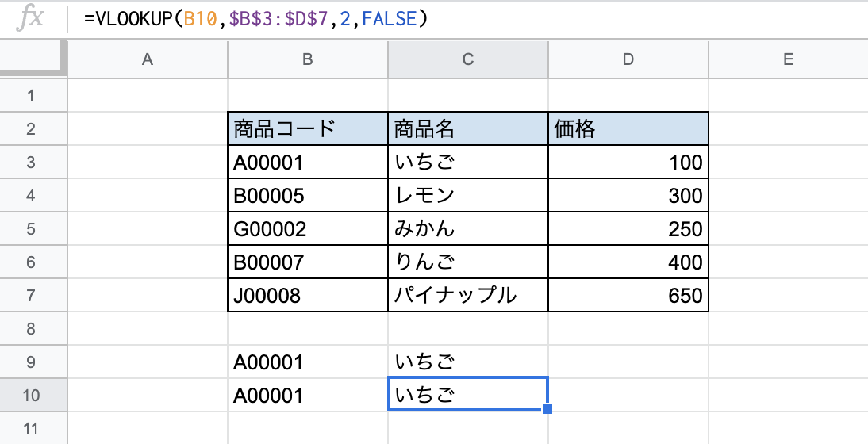The image size is (868, 444).
Task: Select column E header
Action: tap(789, 59)
